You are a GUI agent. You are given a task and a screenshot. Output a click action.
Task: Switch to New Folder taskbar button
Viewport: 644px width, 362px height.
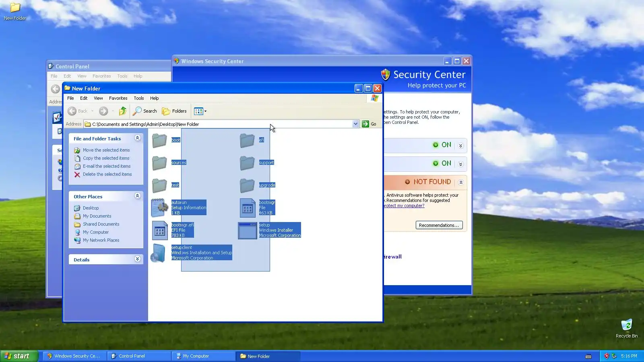(x=268, y=356)
